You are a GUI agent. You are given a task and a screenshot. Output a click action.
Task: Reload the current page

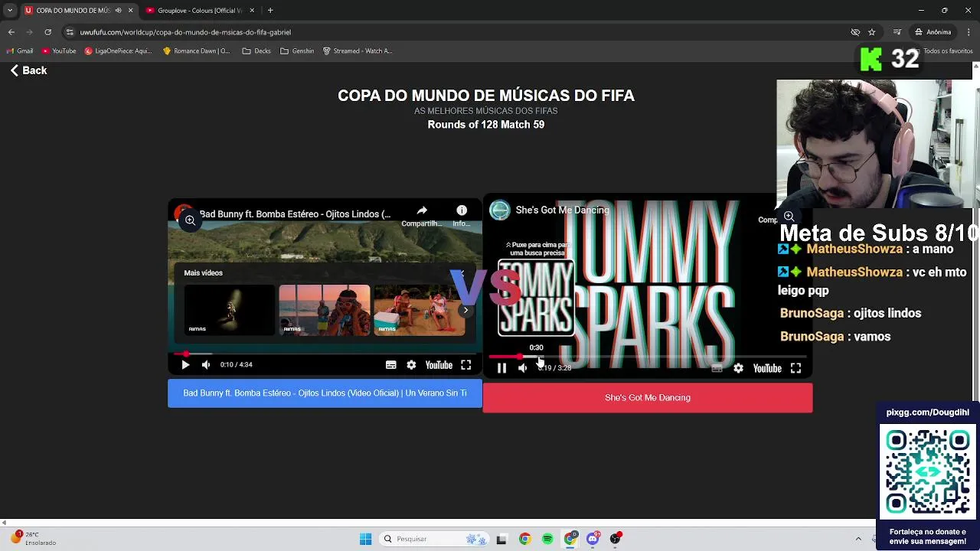coord(47,32)
